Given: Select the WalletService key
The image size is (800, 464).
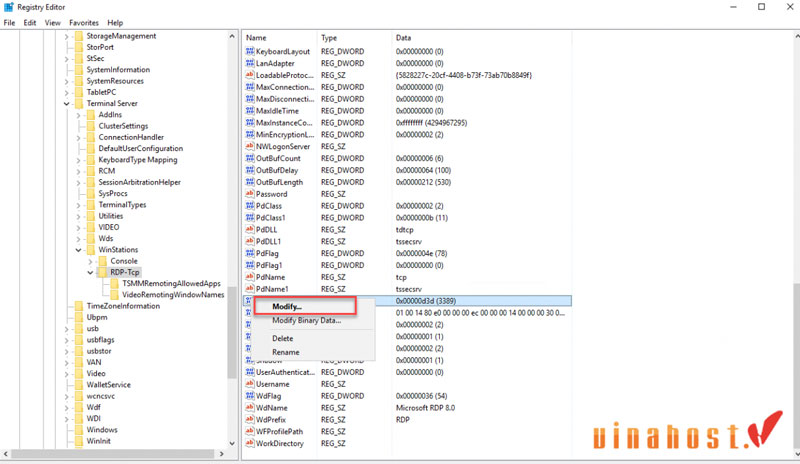Looking at the screenshot, I should [x=108, y=385].
